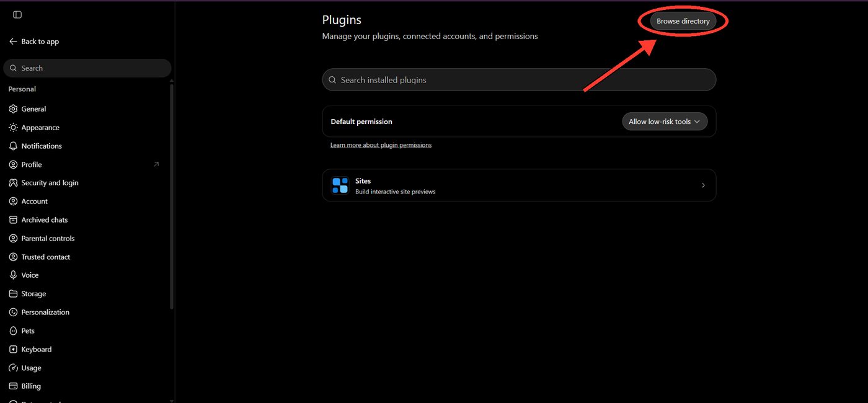Click the Billing card icon
The image size is (868, 403).
(x=13, y=386)
